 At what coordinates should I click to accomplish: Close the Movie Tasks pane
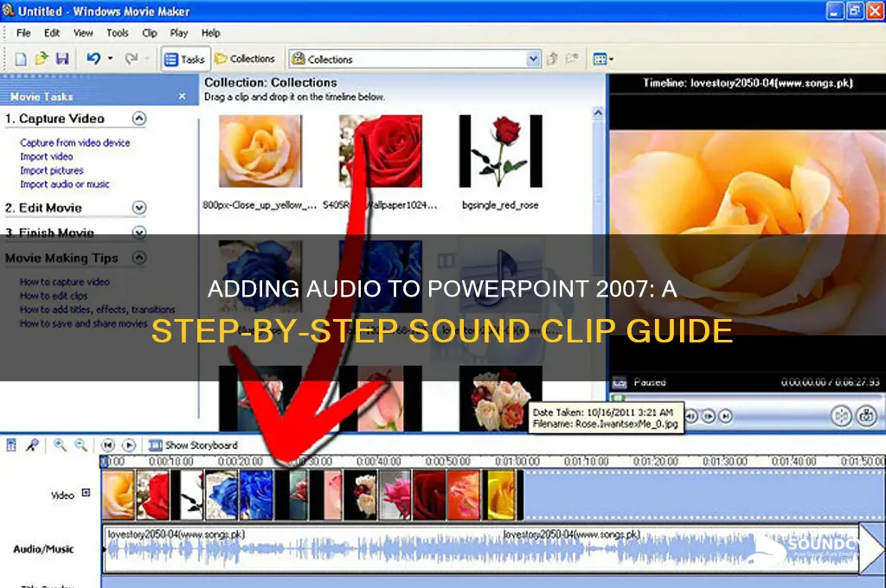point(182,97)
